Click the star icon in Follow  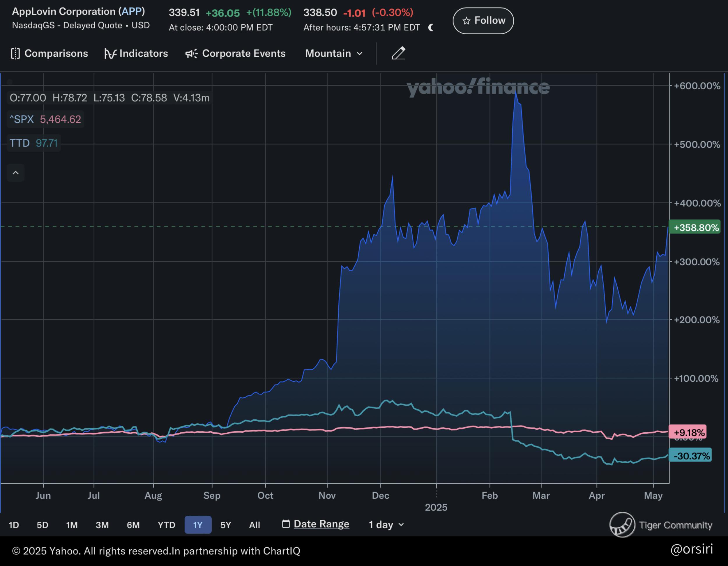coord(466,21)
